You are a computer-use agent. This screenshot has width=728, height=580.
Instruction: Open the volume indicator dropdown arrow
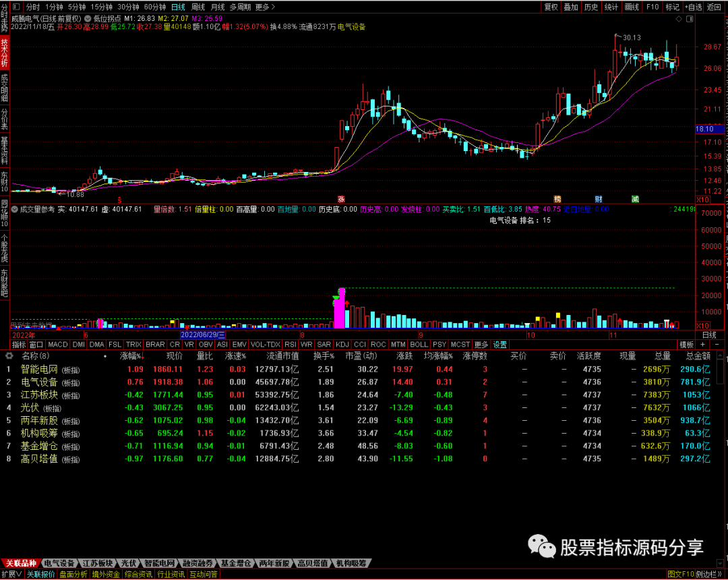(x=14, y=210)
